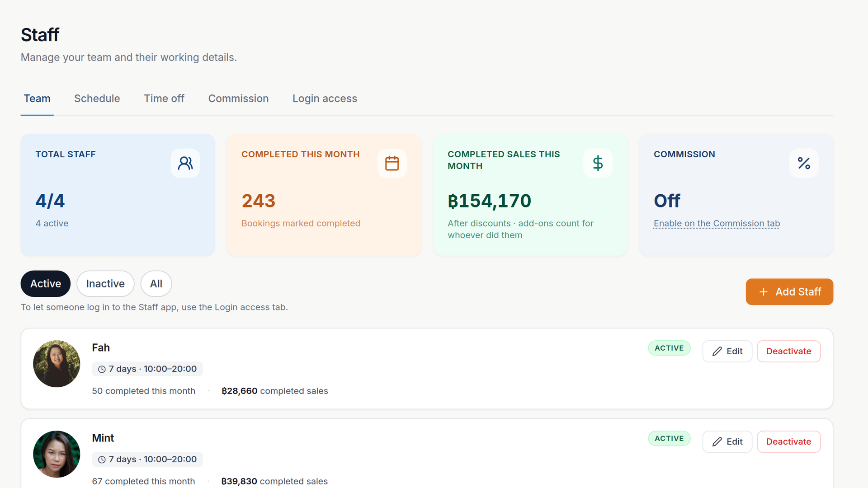Click the ฿28,660 completed sales amount
This screenshot has width=868, height=488.
click(240, 391)
